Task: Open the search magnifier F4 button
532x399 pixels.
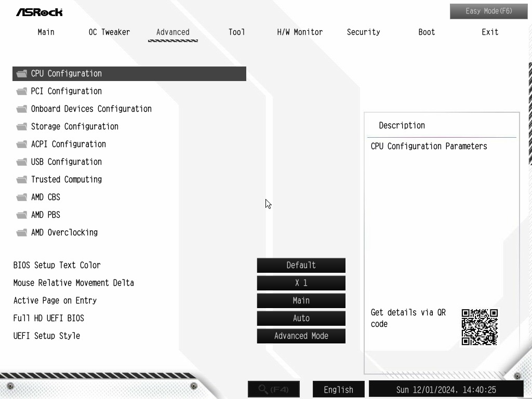Action: pos(274,389)
